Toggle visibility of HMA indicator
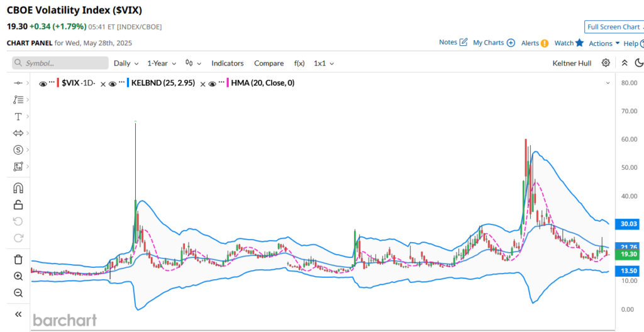Viewport: 644px width, 332px height. [213, 83]
